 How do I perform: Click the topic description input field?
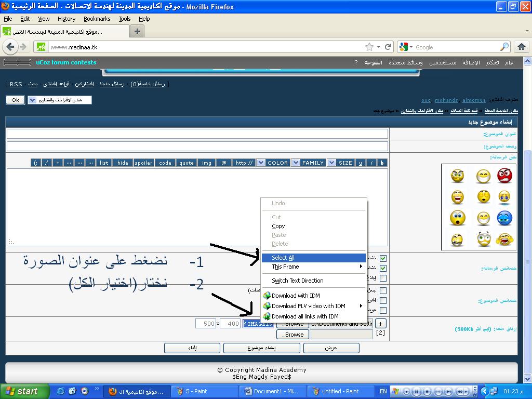tap(197, 146)
